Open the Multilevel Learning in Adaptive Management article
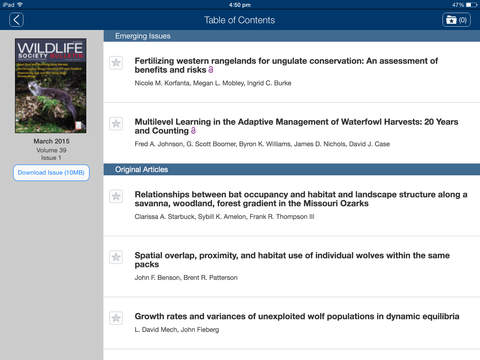Image resolution: width=480 pixels, height=360 pixels. coord(296,126)
